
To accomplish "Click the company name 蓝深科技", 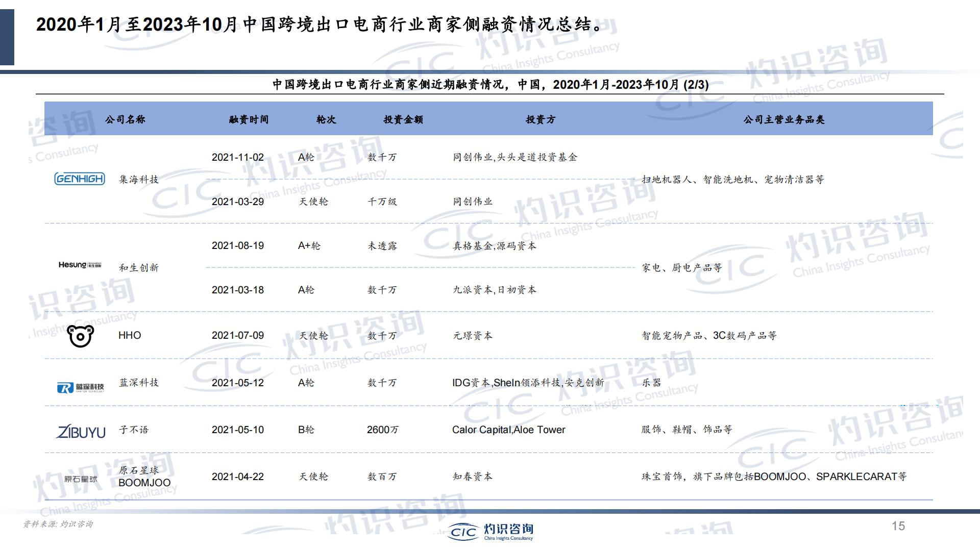I will (139, 382).
